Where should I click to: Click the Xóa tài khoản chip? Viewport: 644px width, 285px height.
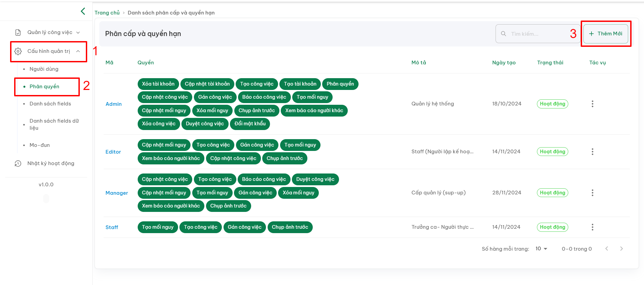[x=158, y=84]
